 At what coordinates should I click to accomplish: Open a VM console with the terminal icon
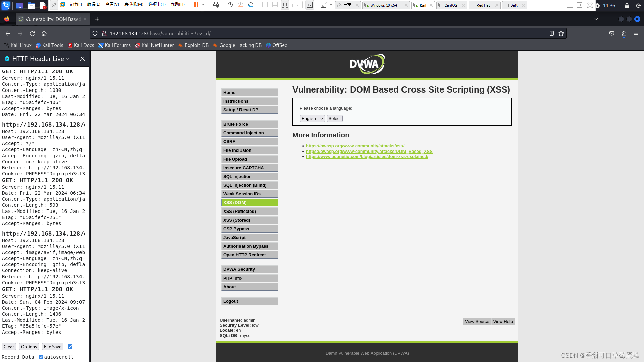[309, 5]
